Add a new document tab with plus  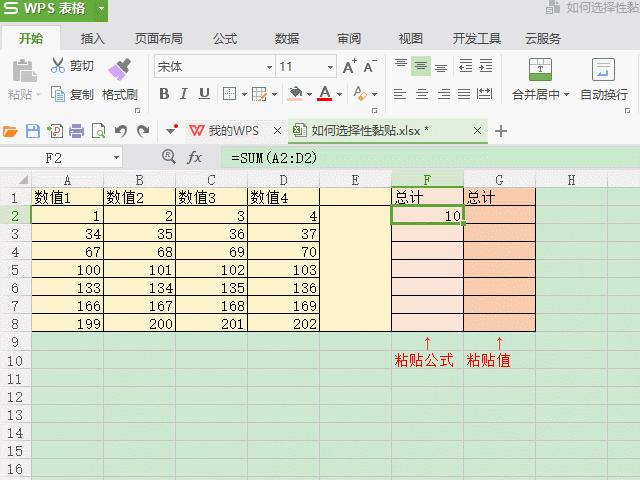click(501, 131)
